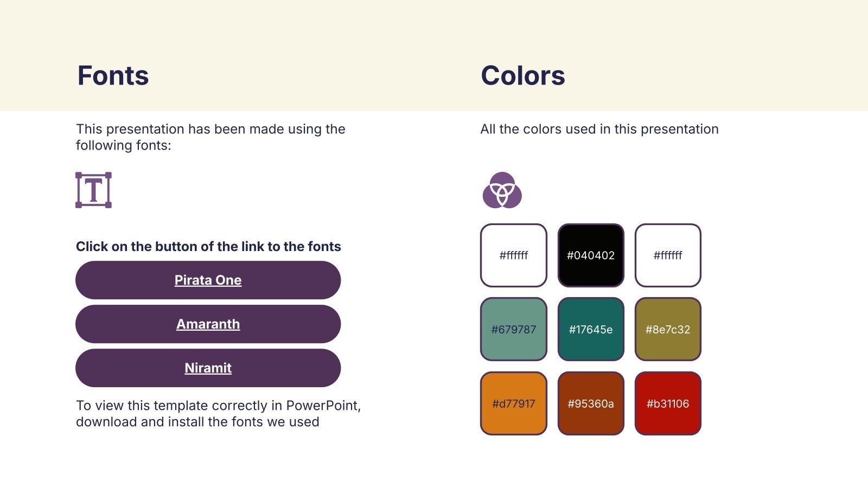Click the orange #d77917 swatch
The height and width of the screenshot is (488, 868).
click(x=513, y=403)
